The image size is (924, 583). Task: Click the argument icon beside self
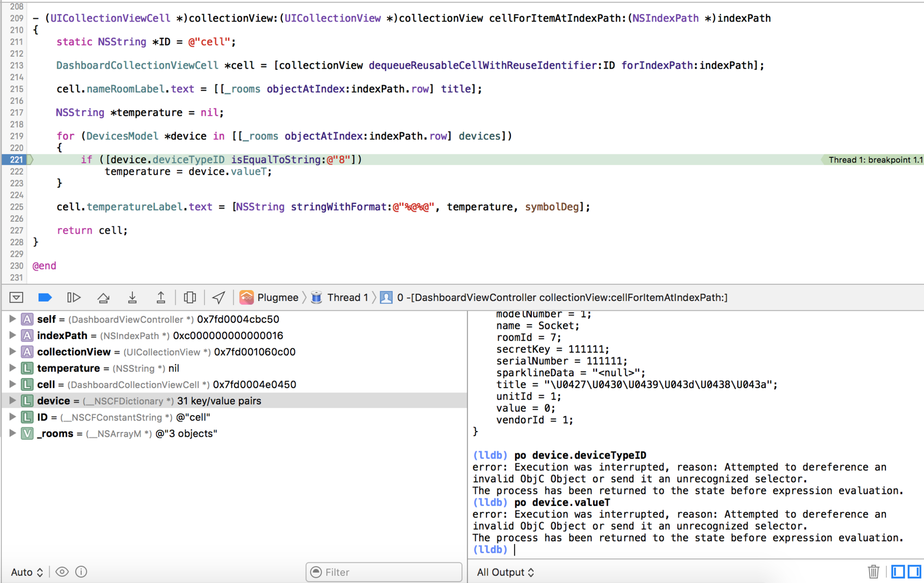[27, 319]
